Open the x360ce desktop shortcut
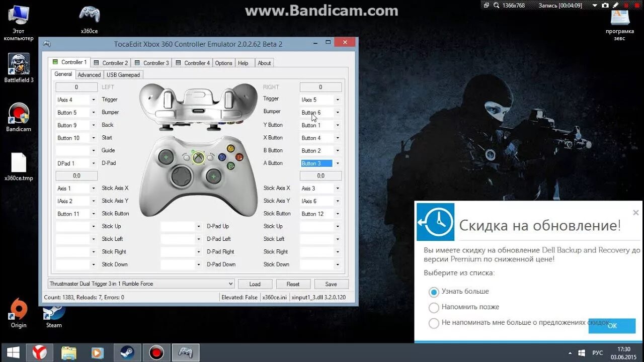644x362 pixels. (x=89, y=19)
